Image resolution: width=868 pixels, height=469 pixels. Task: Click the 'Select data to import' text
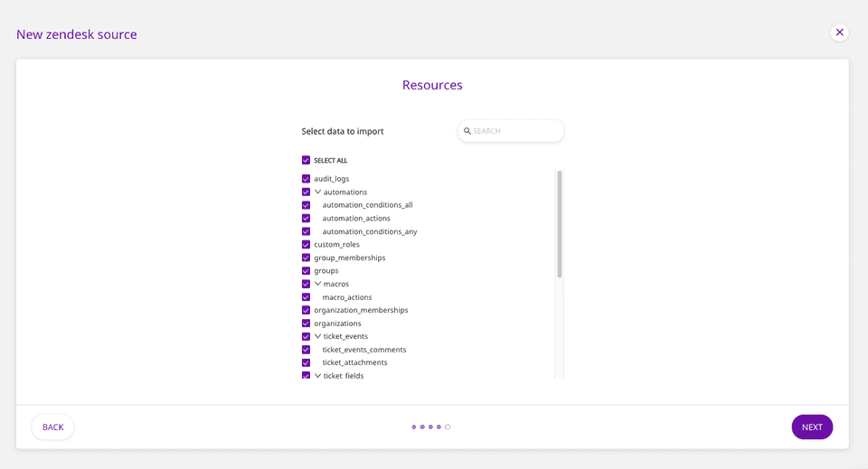[x=343, y=131]
